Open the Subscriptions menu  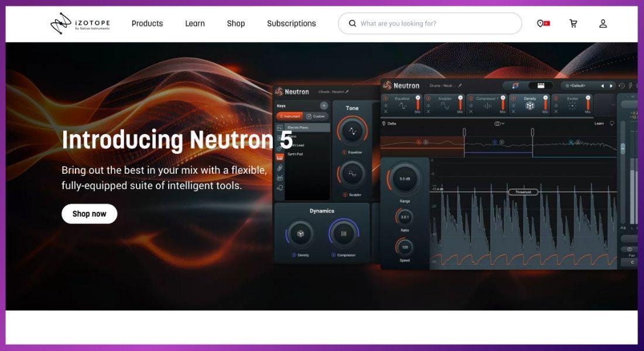pos(291,23)
